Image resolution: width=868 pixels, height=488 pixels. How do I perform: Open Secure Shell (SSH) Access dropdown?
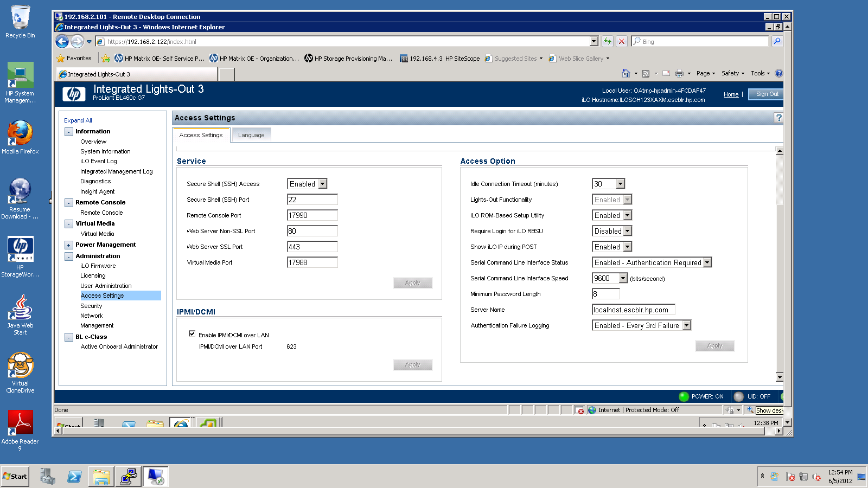point(322,184)
